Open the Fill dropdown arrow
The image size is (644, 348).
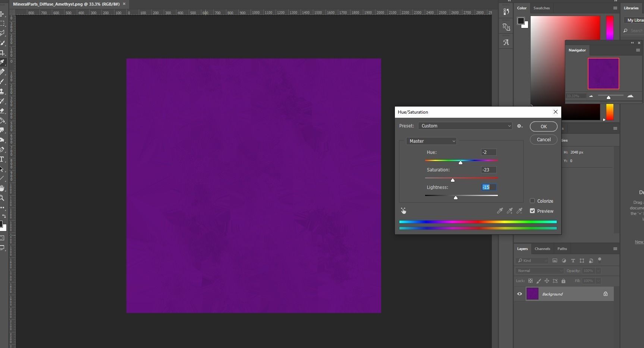[x=599, y=281]
